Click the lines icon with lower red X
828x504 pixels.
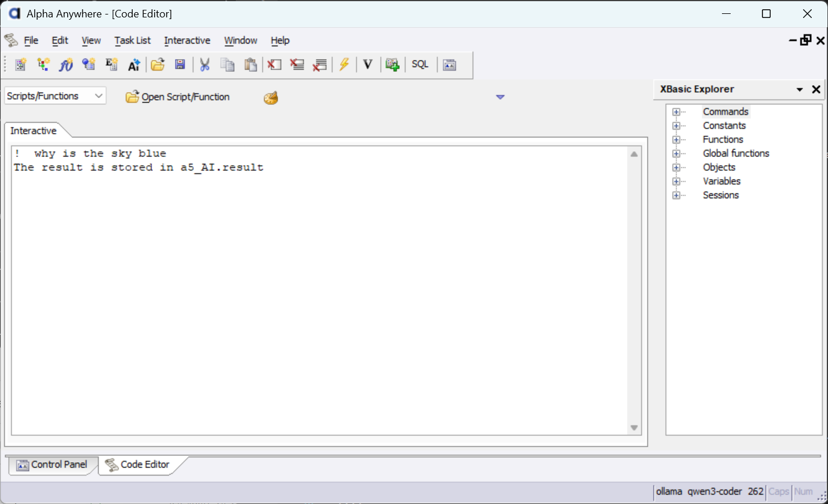tap(320, 65)
